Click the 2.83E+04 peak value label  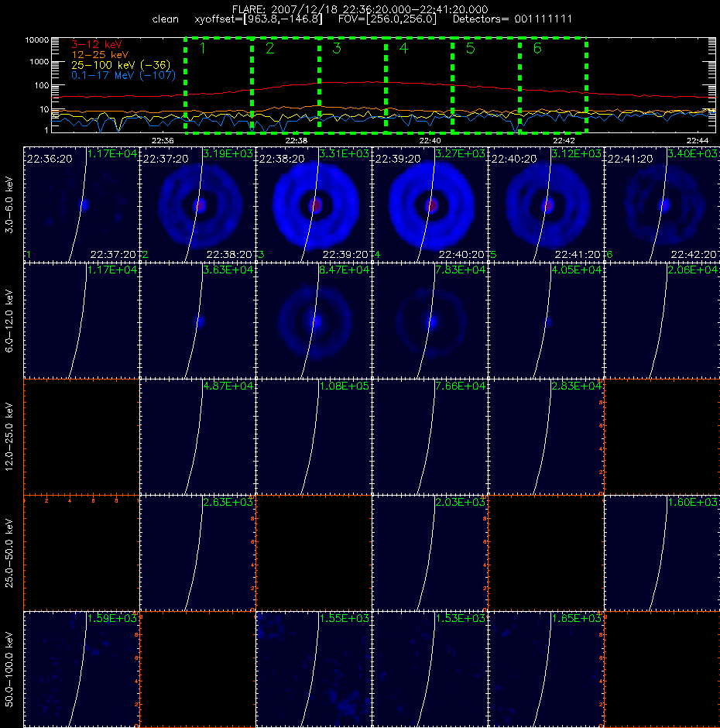577,386
